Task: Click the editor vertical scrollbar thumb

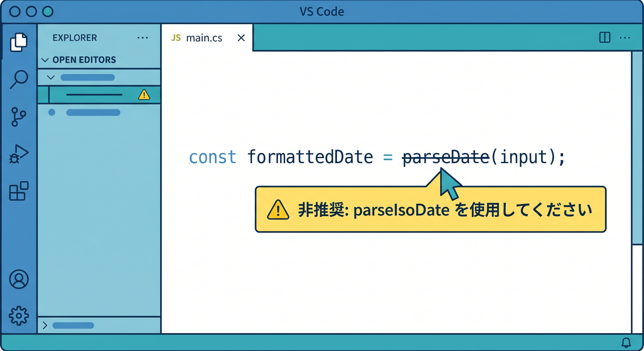Action: [637, 148]
